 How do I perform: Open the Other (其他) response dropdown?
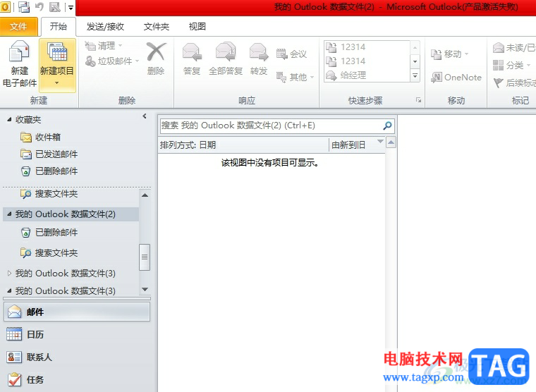295,78
